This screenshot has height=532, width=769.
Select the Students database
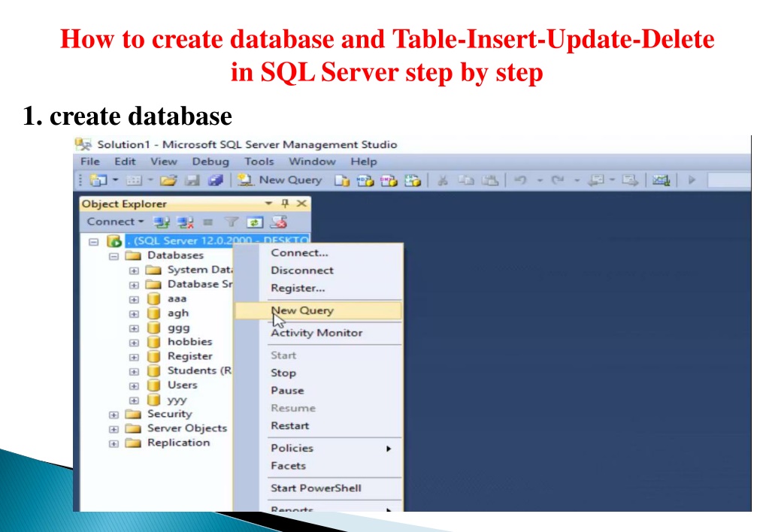pyautogui.click(x=199, y=370)
